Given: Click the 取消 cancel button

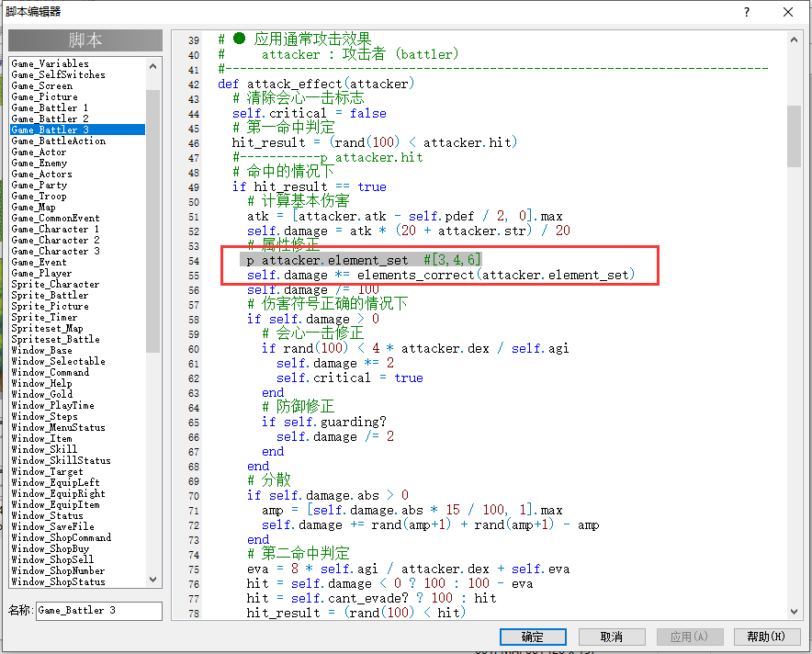Looking at the screenshot, I should click(x=612, y=637).
